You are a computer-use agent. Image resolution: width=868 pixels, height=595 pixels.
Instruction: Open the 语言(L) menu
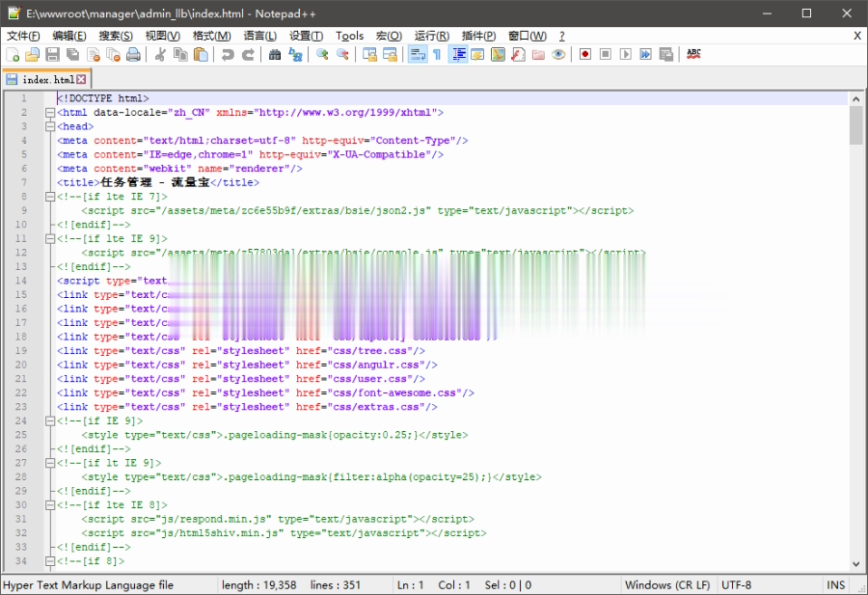pos(260,36)
